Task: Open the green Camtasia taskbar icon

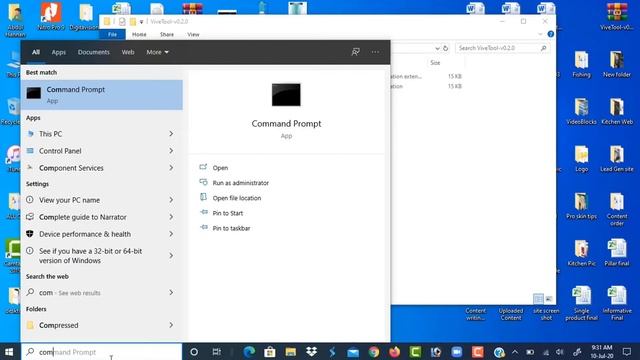Action: pyautogui.click(x=415, y=352)
